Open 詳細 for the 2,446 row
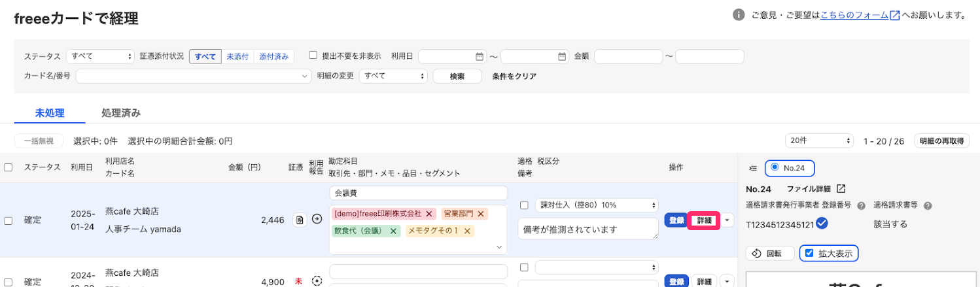The image size is (980, 287). [705, 220]
